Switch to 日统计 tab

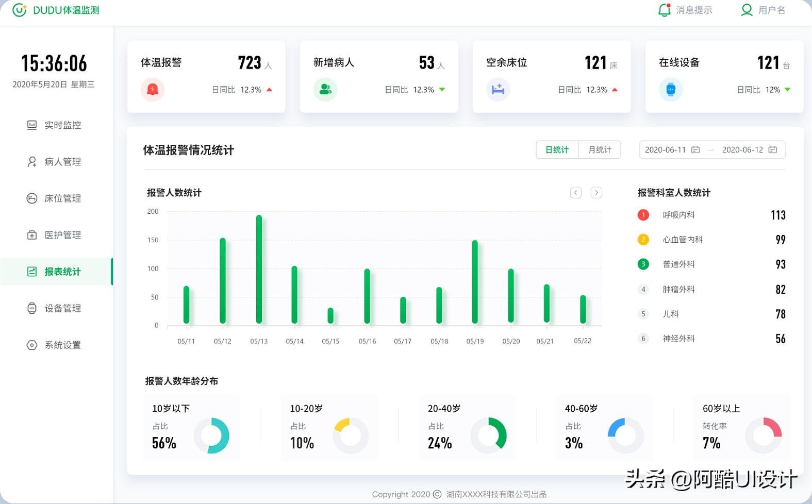click(x=557, y=150)
